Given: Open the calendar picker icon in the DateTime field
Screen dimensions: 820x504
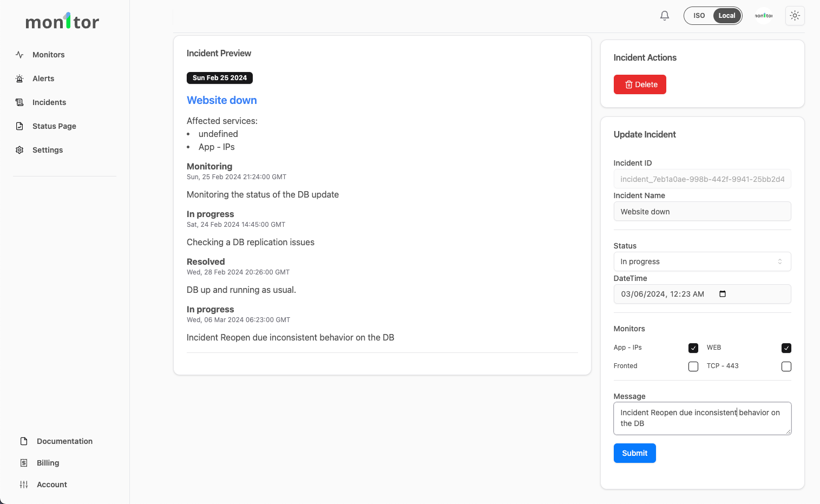Looking at the screenshot, I should (x=722, y=294).
